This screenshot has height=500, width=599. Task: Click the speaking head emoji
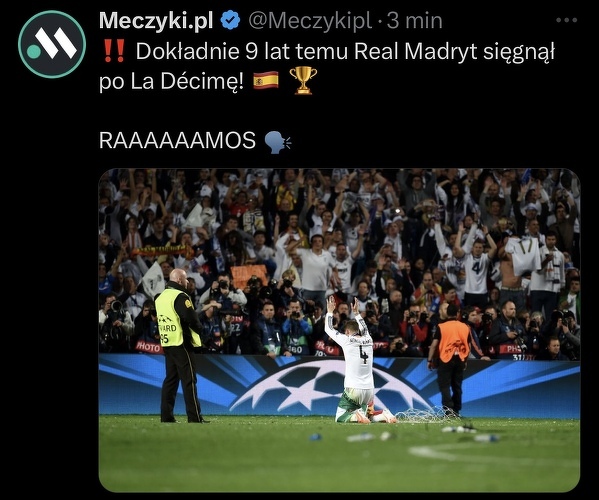coord(278,142)
